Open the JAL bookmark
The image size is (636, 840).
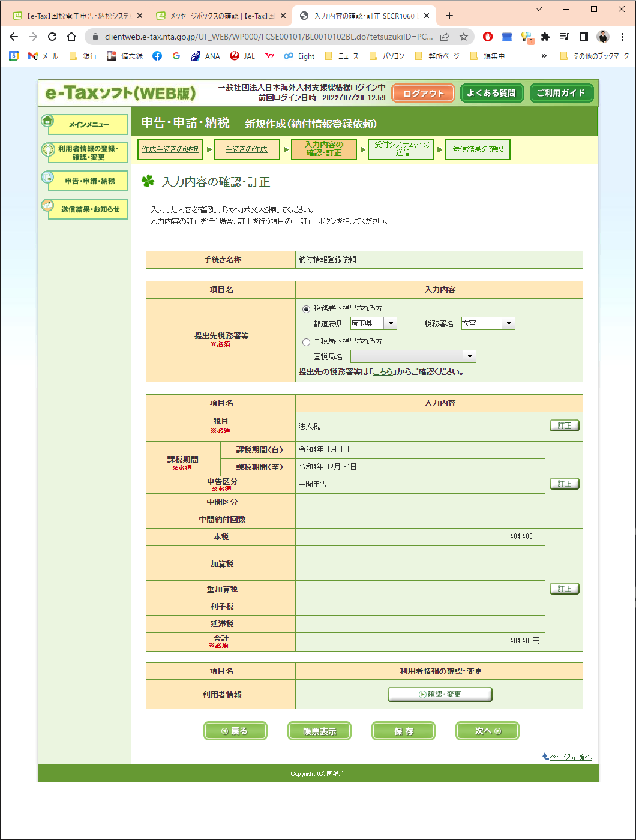point(242,56)
